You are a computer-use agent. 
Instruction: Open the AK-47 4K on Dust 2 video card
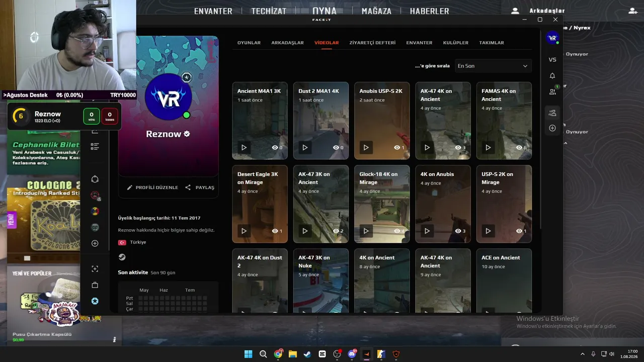[x=260, y=281]
